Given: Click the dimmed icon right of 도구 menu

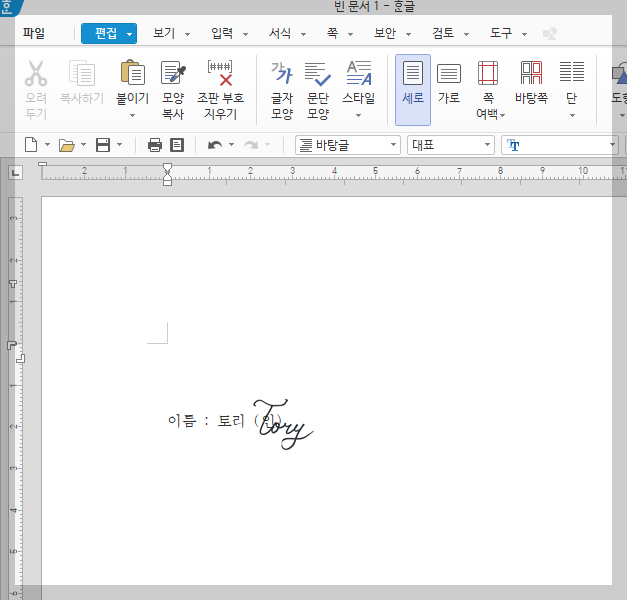Looking at the screenshot, I should coord(550,34).
